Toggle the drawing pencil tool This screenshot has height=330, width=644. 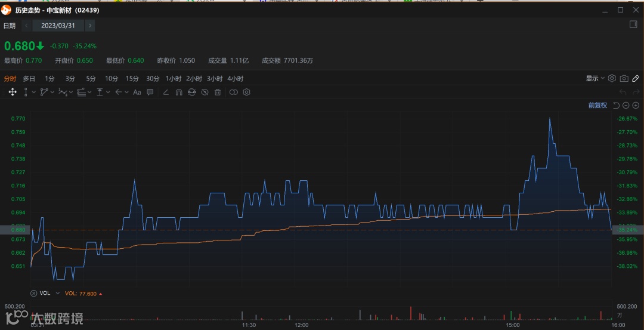tap(636, 78)
